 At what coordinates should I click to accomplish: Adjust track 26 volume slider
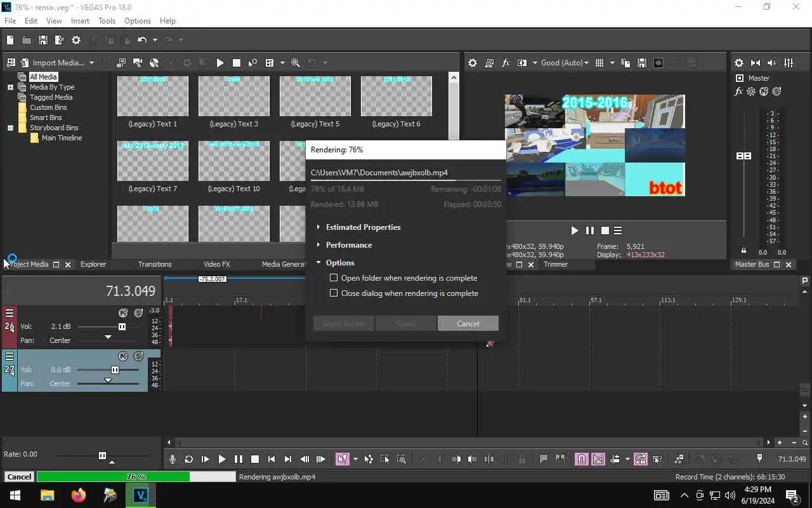pyautogui.click(x=122, y=326)
